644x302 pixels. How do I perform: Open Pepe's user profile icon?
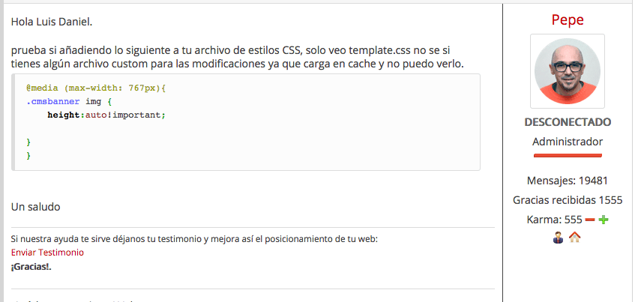[x=558, y=237]
